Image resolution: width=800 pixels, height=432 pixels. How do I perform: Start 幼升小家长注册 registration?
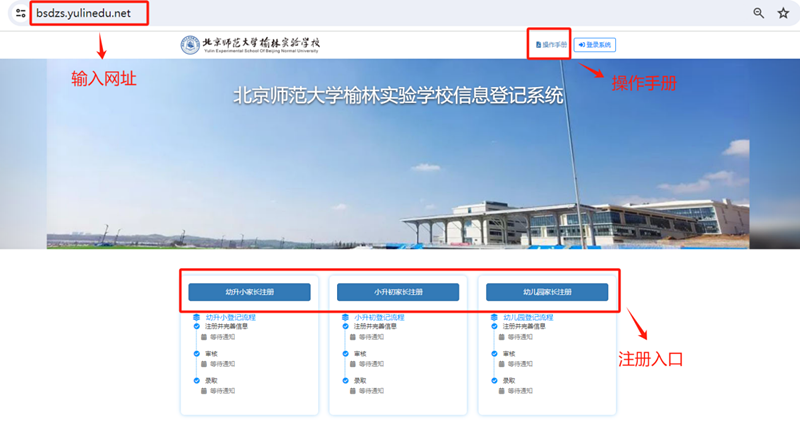(x=249, y=292)
